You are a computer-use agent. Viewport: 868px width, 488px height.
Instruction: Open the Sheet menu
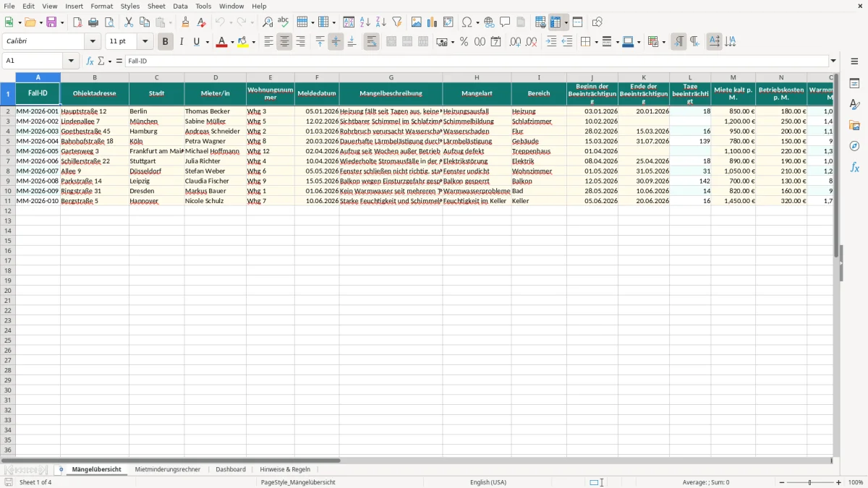pos(156,6)
